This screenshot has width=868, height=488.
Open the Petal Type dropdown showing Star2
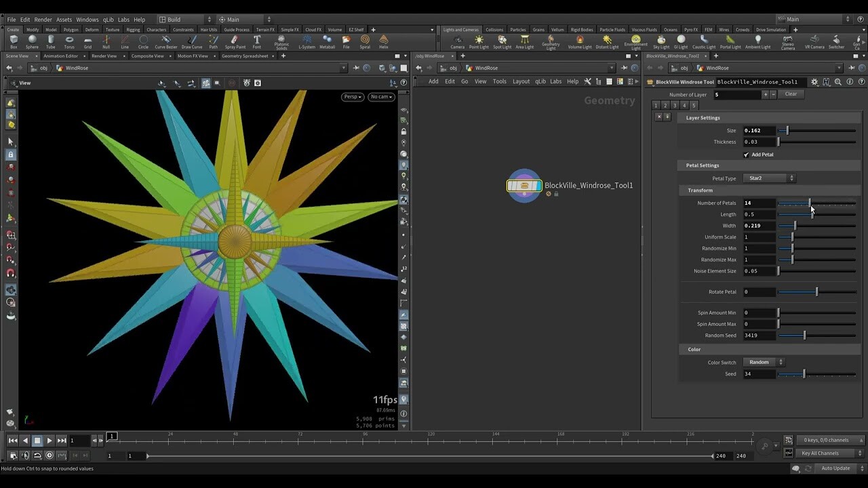coord(770,178)
